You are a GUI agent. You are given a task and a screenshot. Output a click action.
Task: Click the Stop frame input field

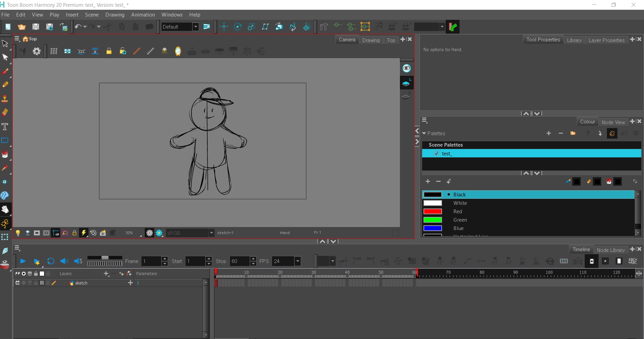click(239, 261)
